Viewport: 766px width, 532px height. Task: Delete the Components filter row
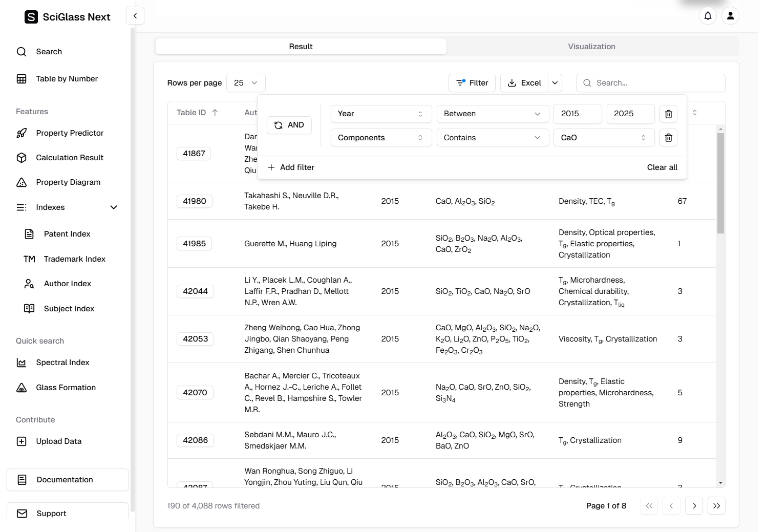668,138
